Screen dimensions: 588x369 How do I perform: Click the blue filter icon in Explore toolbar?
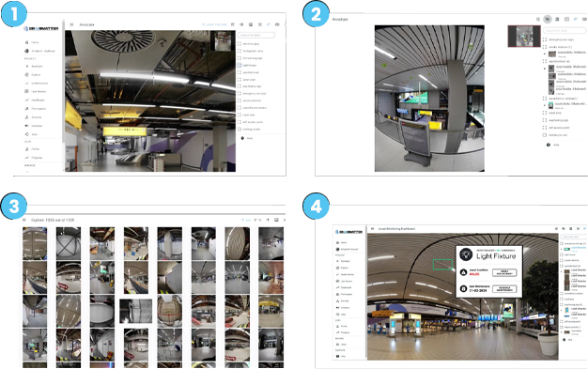point(243,220)
